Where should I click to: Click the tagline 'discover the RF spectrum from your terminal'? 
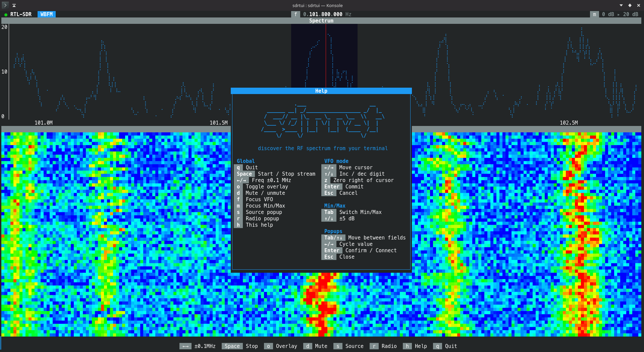click(x=323, y=148)
